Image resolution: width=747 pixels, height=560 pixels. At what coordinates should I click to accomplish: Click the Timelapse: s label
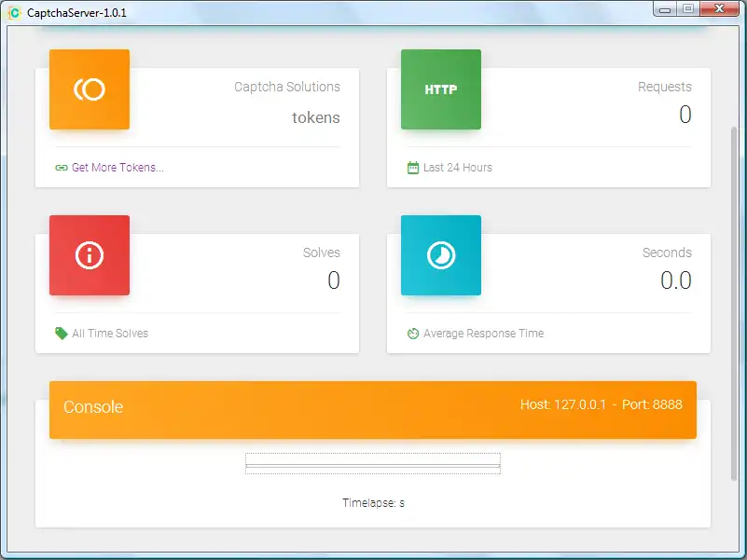click(x=373, y=503)
